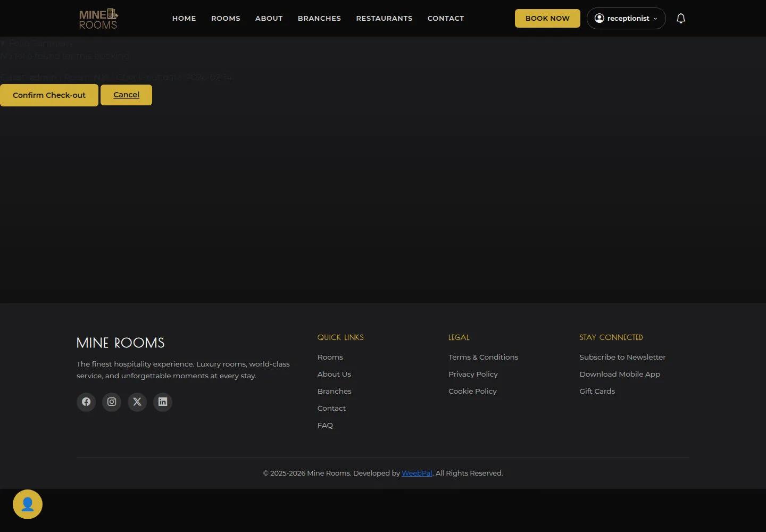This screenshot has height=532, width=766.
Task: Visit the Branches footer link
Action: click(335, 391)
